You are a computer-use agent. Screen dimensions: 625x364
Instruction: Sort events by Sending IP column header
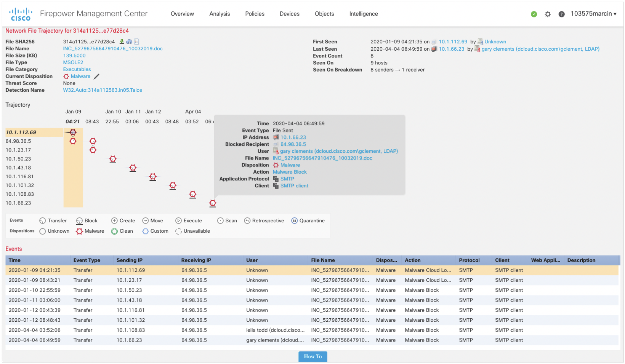tap(146, 260)
